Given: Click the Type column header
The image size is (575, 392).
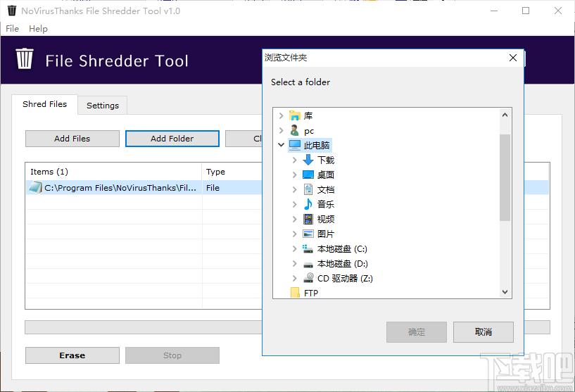Looking at the screenshot, I should pyautogui.click(x=232, y=172).
